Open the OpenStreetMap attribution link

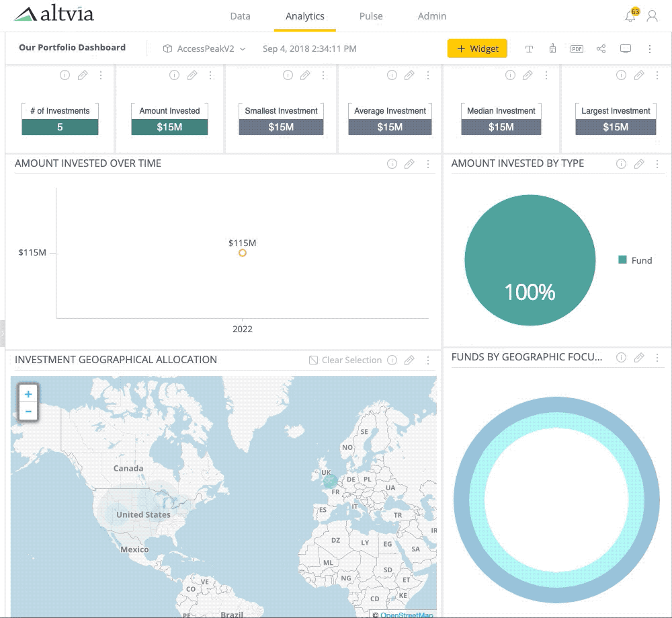click(407, 615)
